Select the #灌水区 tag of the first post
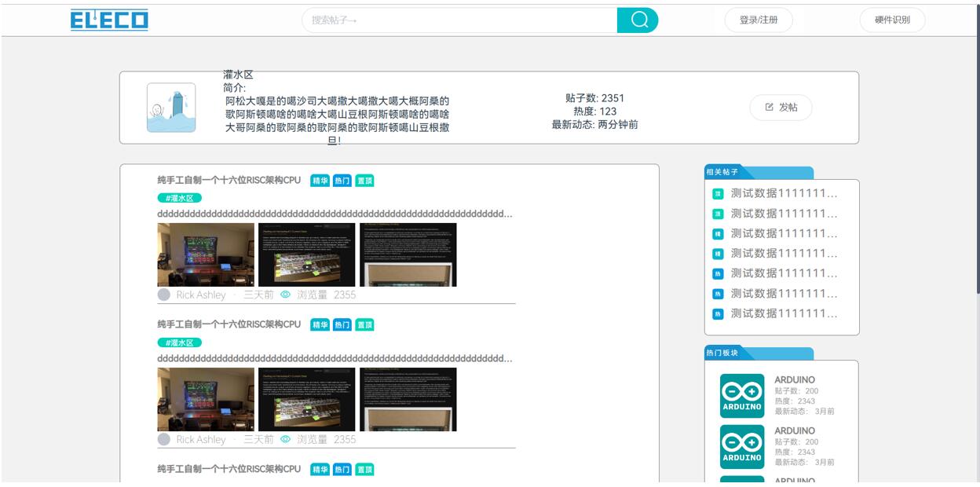Viewport: 980px width, 487px height. (x=179, y=198)
